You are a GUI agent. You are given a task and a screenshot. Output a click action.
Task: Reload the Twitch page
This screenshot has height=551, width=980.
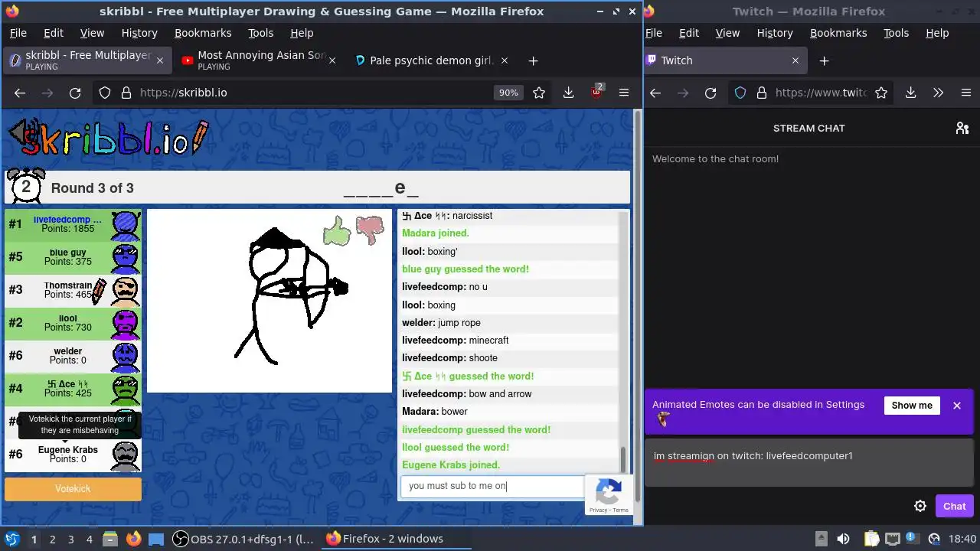pos(710,93)
